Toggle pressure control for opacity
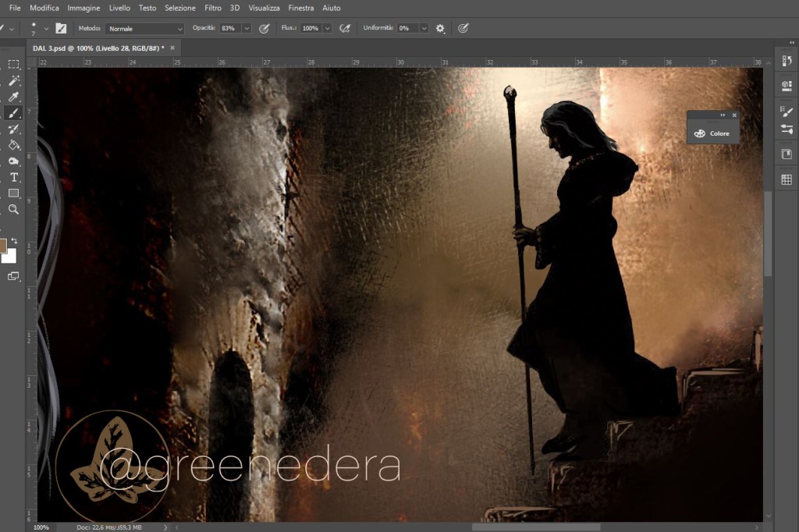 265,28
